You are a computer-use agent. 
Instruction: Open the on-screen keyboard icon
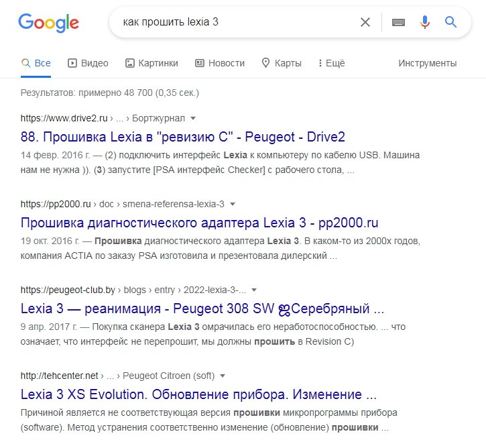[x=398, y=22]
